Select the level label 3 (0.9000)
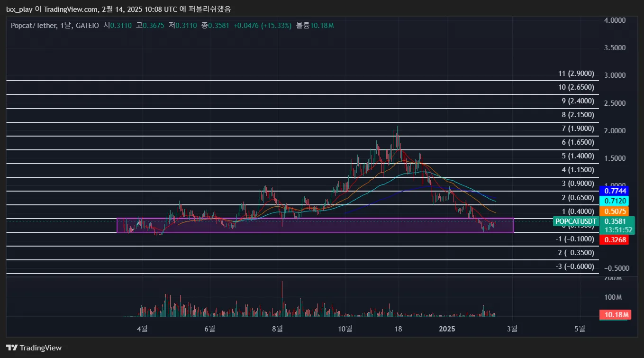Image resolution: width=644 pixels, height=358 pixels. click(x=578, y=184)
